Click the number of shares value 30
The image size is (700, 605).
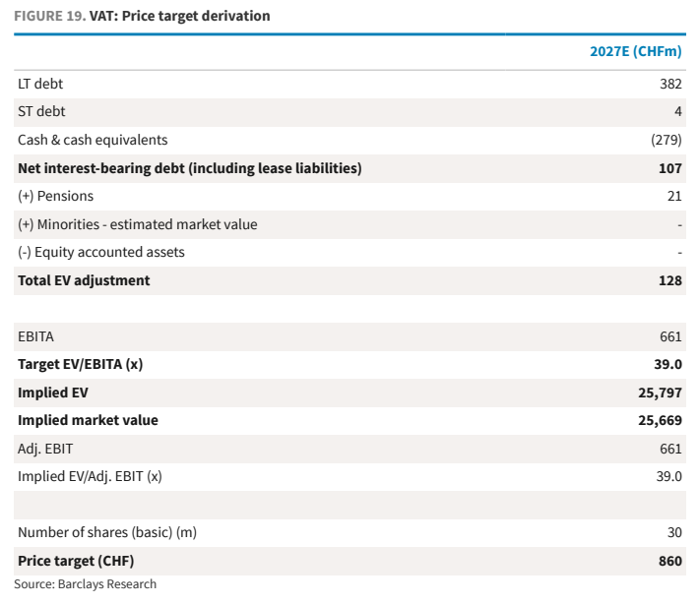pyautogui.click(x=674, y=533)
